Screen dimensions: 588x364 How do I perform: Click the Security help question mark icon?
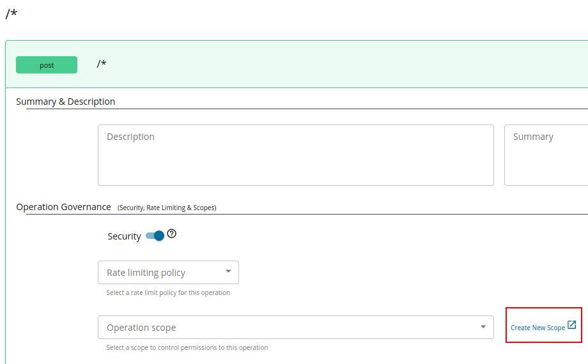click(171, 234)
